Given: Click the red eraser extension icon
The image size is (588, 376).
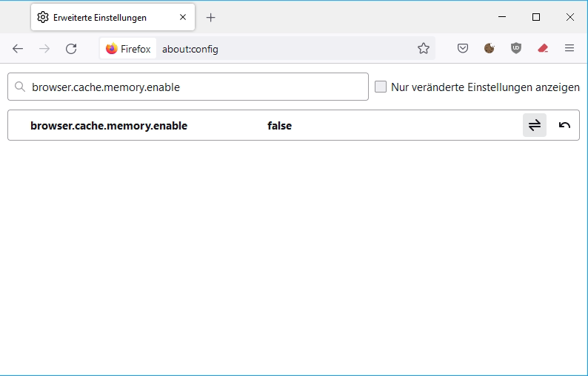Looking at the screenshot, I should click(543, 48).
